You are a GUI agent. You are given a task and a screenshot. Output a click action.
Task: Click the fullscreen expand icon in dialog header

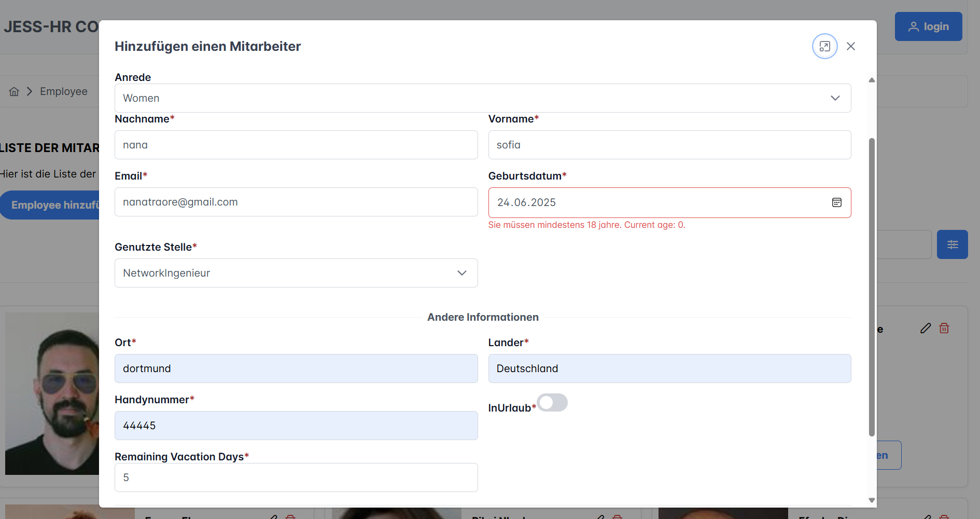coord(824,46)
